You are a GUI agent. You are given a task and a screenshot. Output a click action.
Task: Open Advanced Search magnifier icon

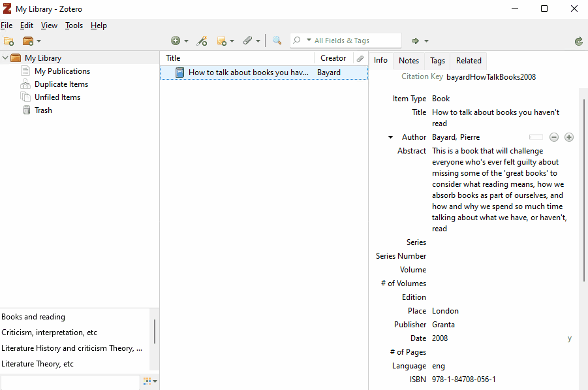pos(277,40)
